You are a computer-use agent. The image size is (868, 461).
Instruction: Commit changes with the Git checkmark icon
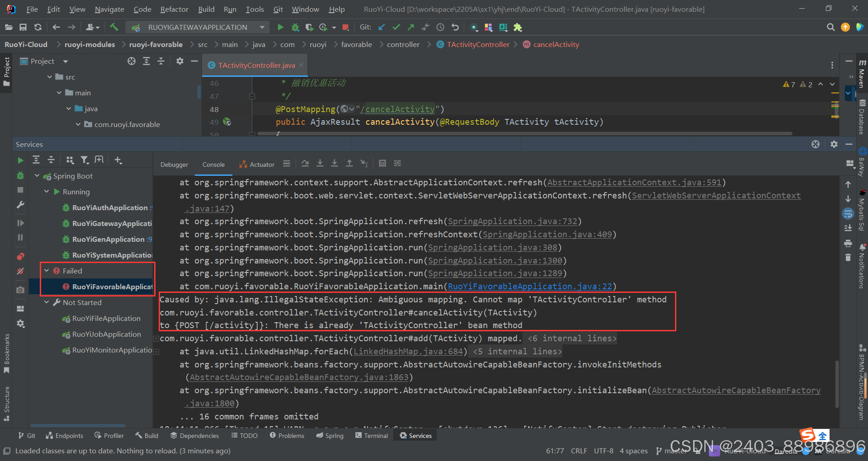(396, 27)
